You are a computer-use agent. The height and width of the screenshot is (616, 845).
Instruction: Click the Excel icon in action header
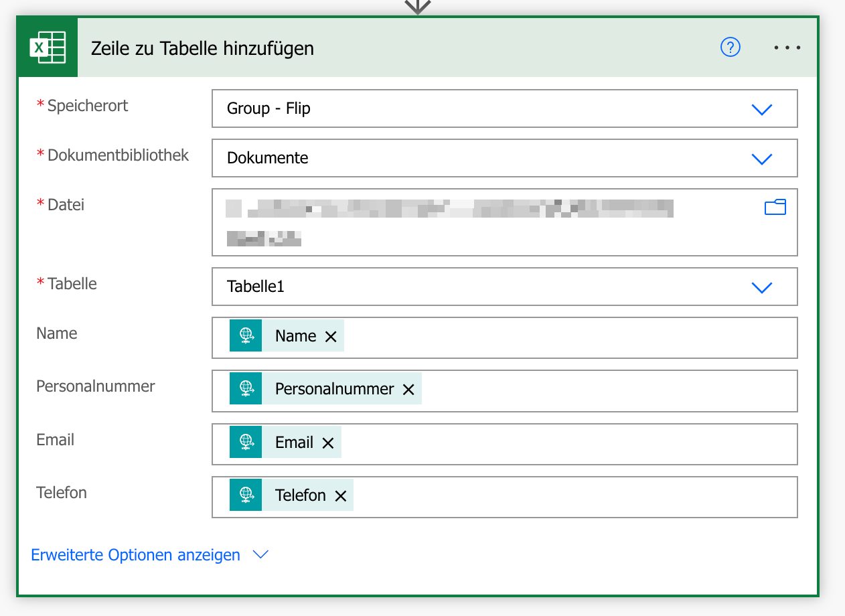click(48, 48)
